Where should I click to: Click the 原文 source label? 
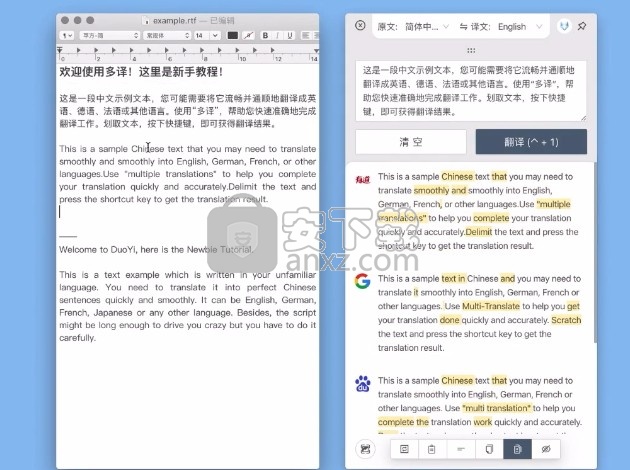(x=387, y=27)
